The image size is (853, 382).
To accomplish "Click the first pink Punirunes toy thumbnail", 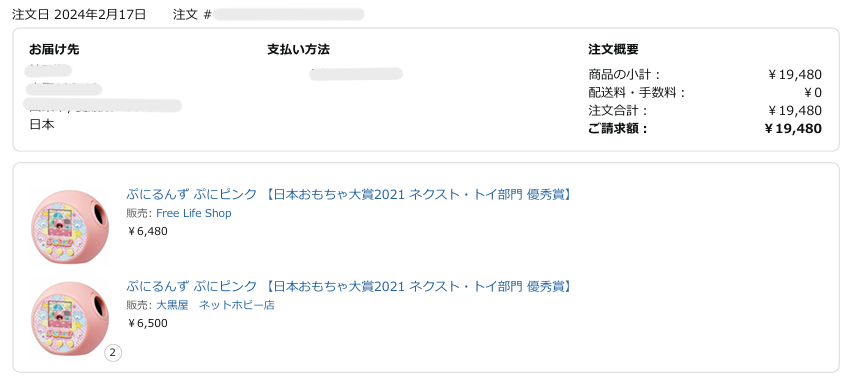I will coord(70,227).
